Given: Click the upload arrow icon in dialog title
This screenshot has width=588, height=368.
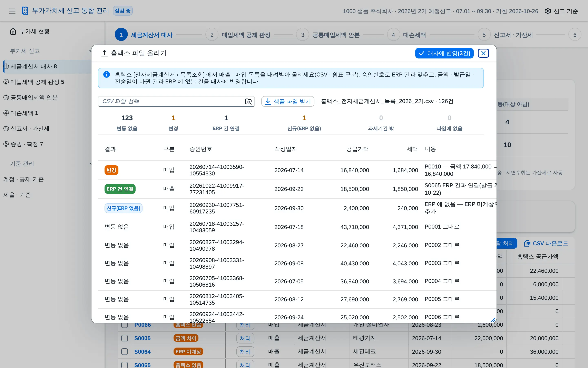Looking at the screenshot, I should pos(105,53).
